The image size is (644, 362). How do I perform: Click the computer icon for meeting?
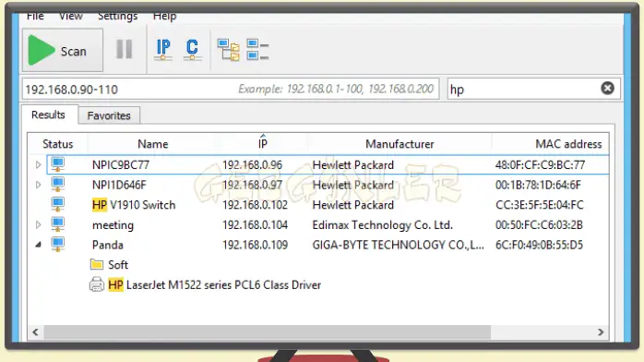tap(57, 224)
